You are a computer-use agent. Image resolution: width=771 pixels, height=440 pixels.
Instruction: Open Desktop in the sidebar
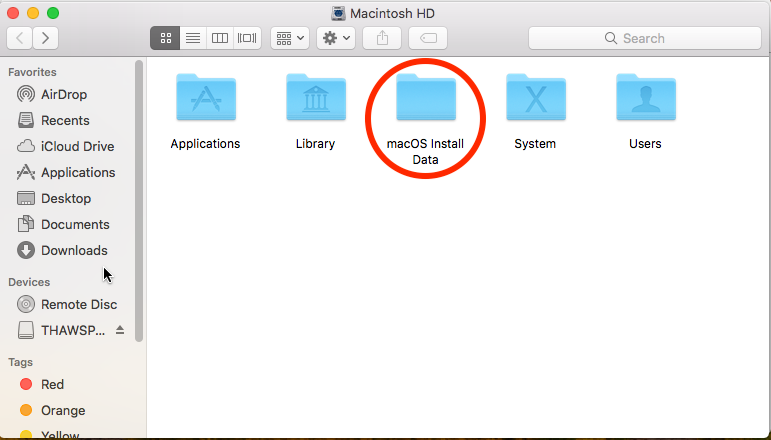pos(54,199)
